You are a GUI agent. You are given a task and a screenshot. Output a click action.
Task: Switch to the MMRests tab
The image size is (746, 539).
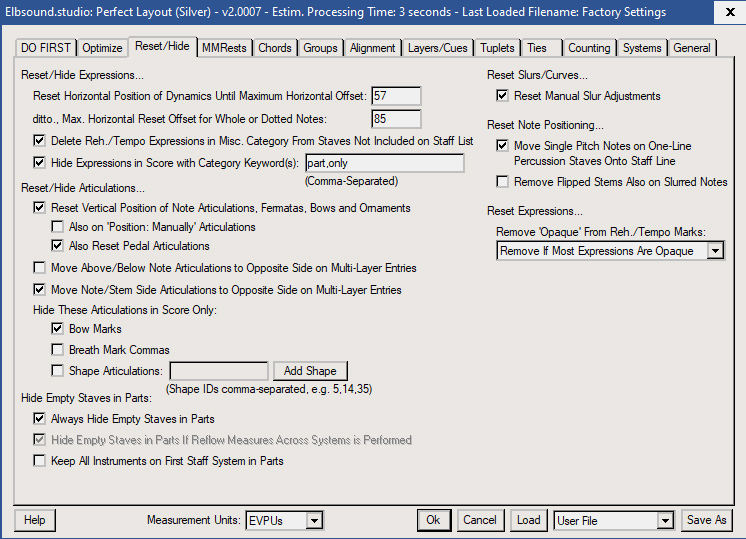pyautogui.click(x=224, y=48)
